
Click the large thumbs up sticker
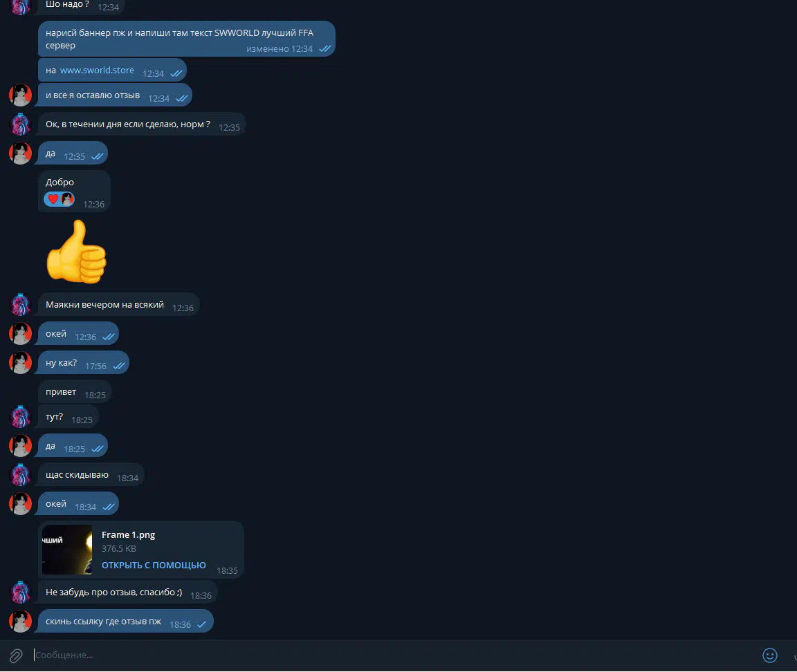point(76,252)
